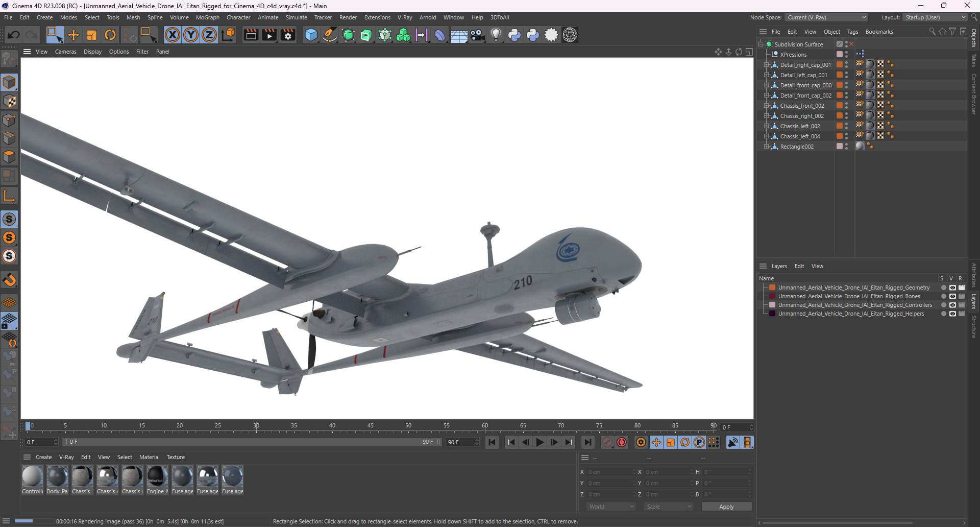This screenshot has height=527, width=980.
Task: Click the Floor grid icon
Action: (x=459, y=35)
